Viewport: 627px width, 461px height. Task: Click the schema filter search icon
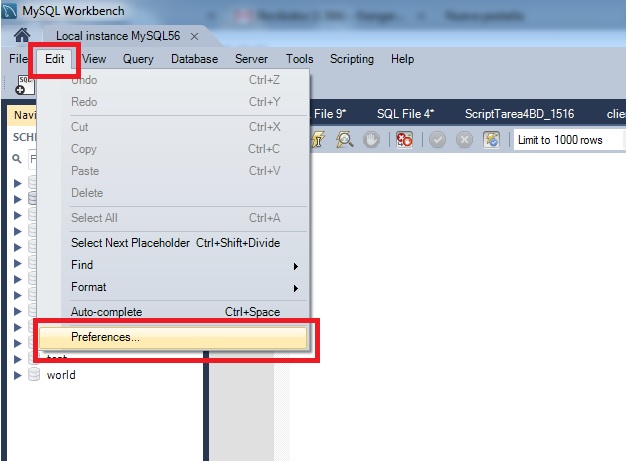(x=17, y=159)
